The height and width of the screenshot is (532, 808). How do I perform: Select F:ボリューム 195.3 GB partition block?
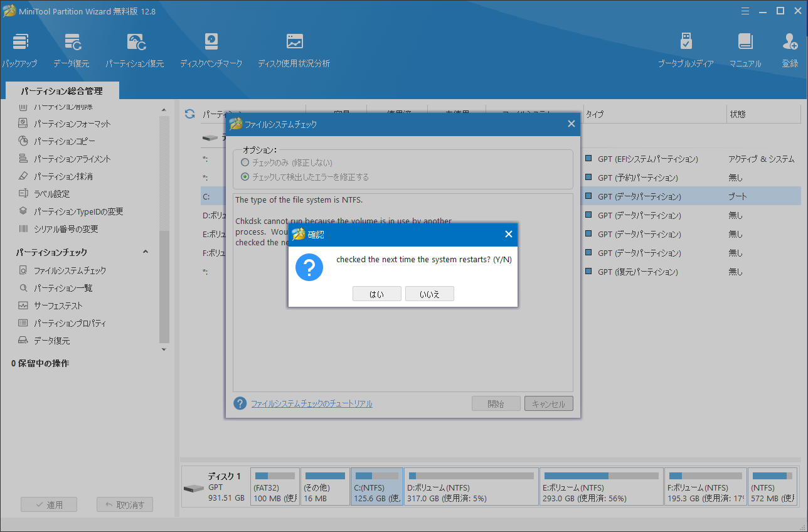(x=705, y=486)
